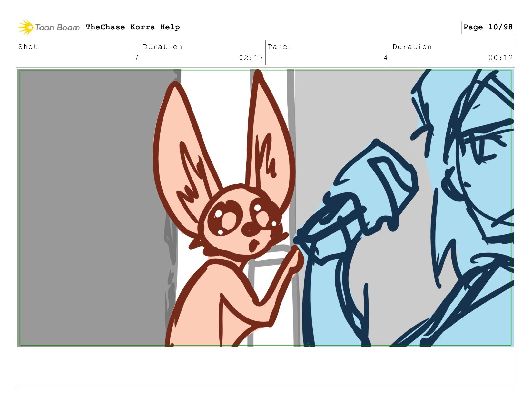Image resolution: width=532 pixels, height=411 pixels.
Task: Click the 'Page 10/98' page indicator
Action: pos(488,27)
